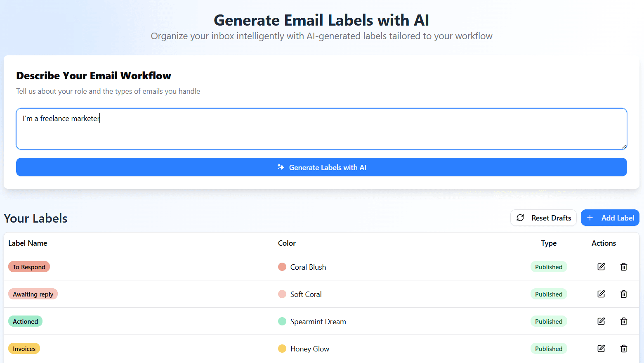Click the To Respond label chip
Screen dimensions: 644x363
tap(29, 267)
